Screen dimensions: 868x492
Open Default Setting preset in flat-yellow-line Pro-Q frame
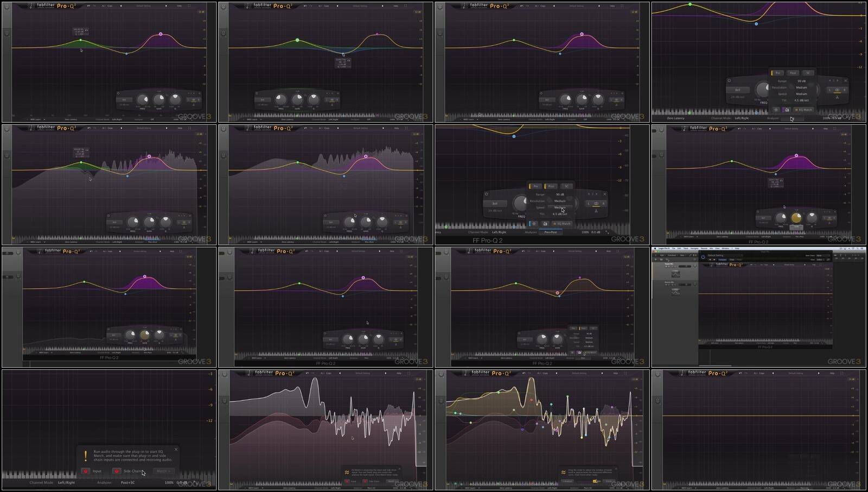click(x=795, y=373)
